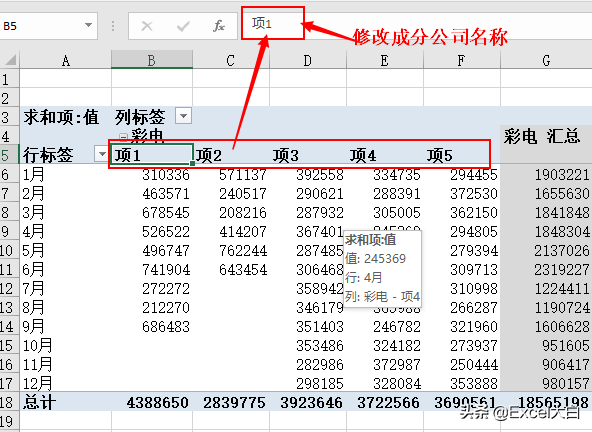Click cell value 353486

[320, 346]
